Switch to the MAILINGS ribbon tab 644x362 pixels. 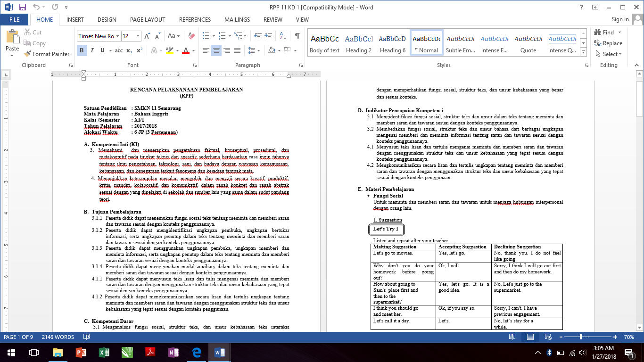point(237,19)
